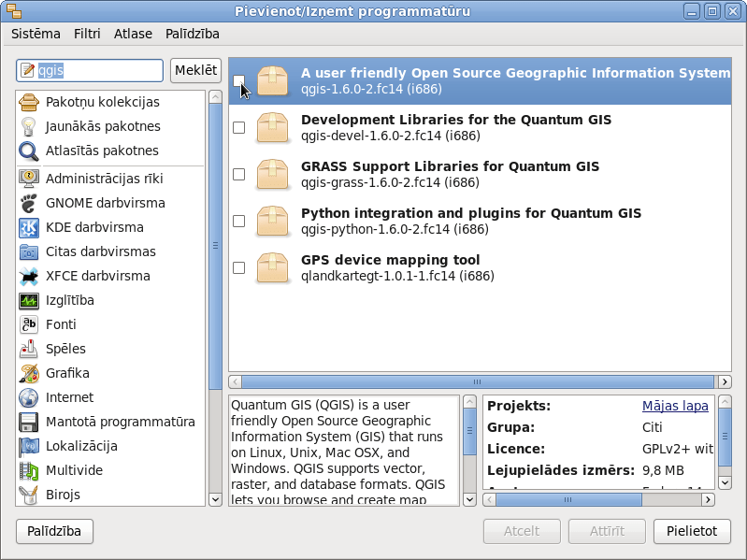Image resolution: width=747 pixels, height=560 pixels.
Task: Click the Spēles joystick icon
Action: [x=29, y=349]
